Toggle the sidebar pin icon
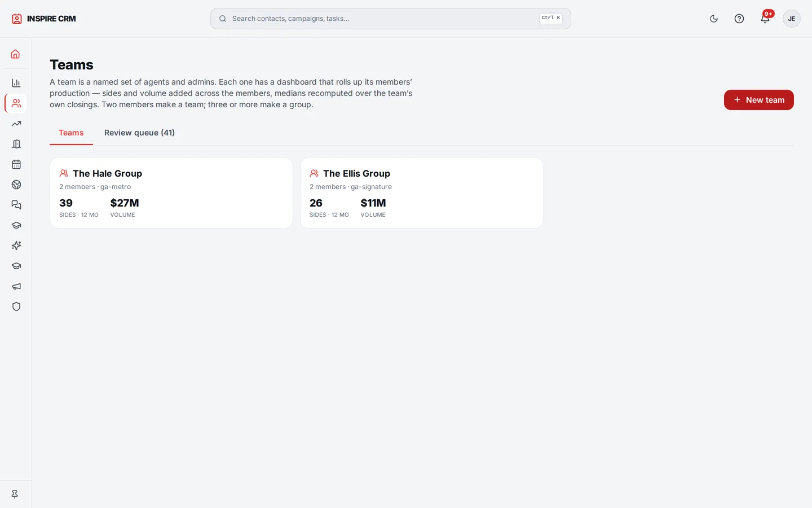 coord(15,494)
